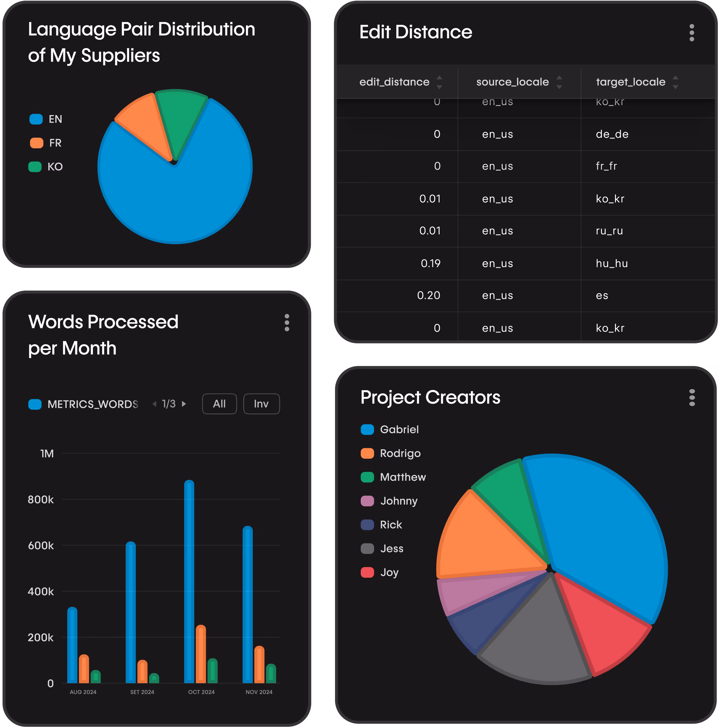Open Project Creators three-dot menu
The image size is (719, 728).
pos(692,397)
